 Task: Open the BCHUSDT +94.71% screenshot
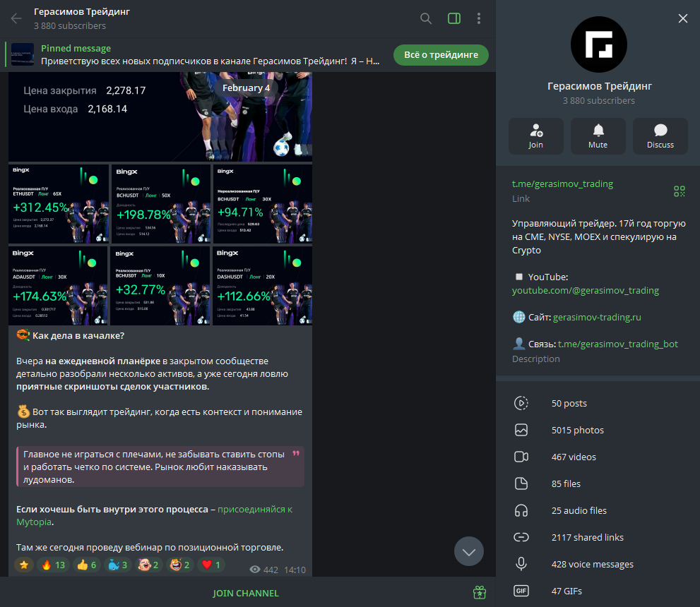pyautogui.click(x=263, y=203)
